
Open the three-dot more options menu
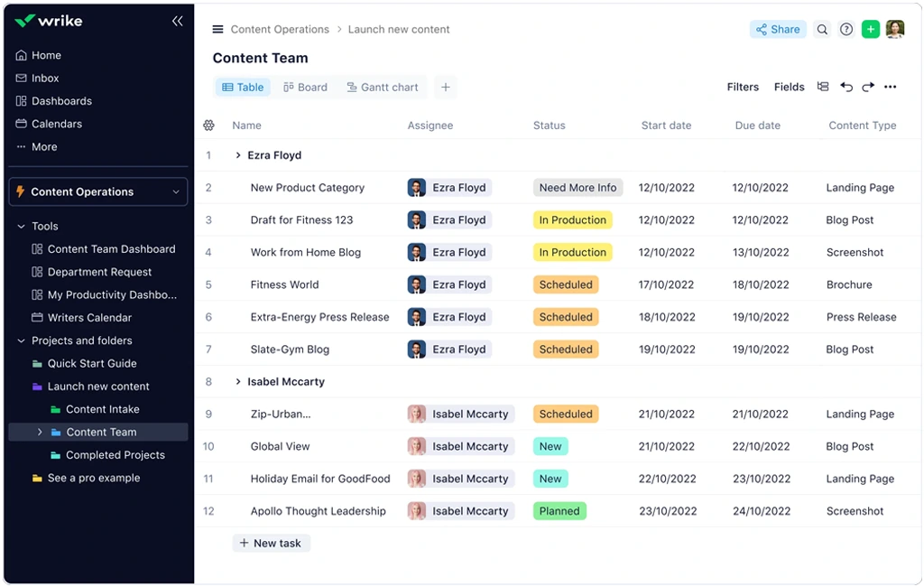[891, 88]
